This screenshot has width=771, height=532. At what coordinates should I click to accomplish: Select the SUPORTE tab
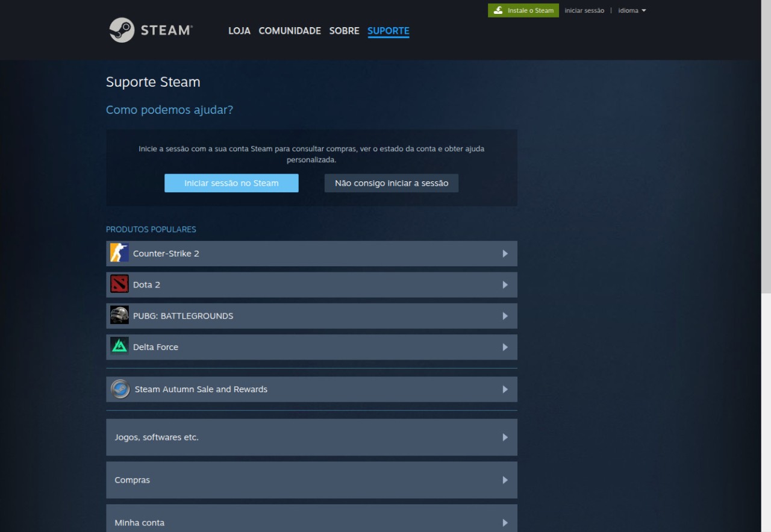388,31
